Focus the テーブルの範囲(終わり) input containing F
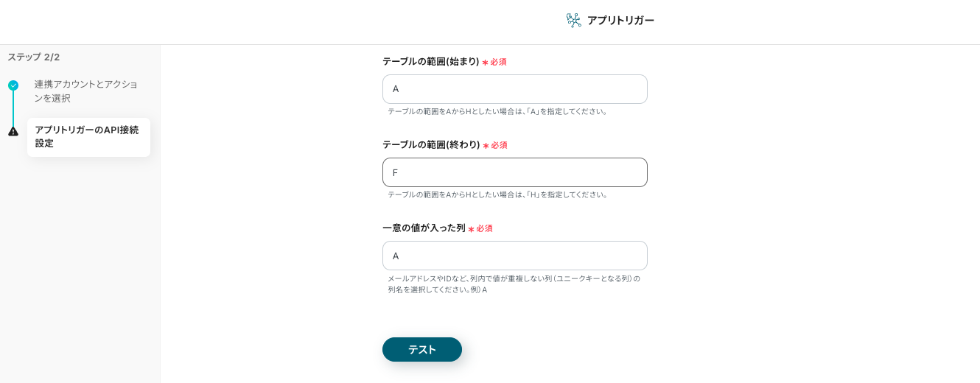The height and width of the screenshot is (383, 980). coord(514,172)
